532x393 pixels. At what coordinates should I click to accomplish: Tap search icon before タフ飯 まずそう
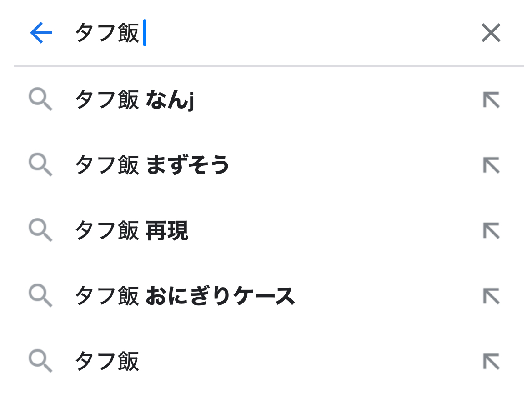(x=40, y=165)
